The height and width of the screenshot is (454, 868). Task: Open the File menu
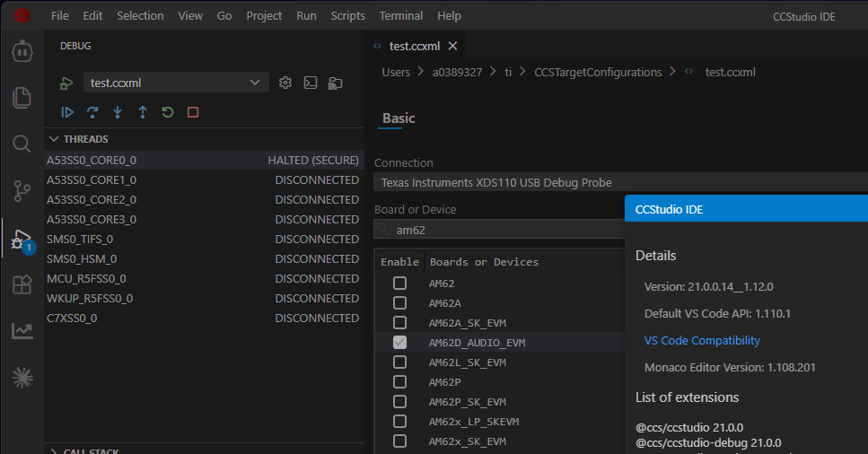click(60, 15)
